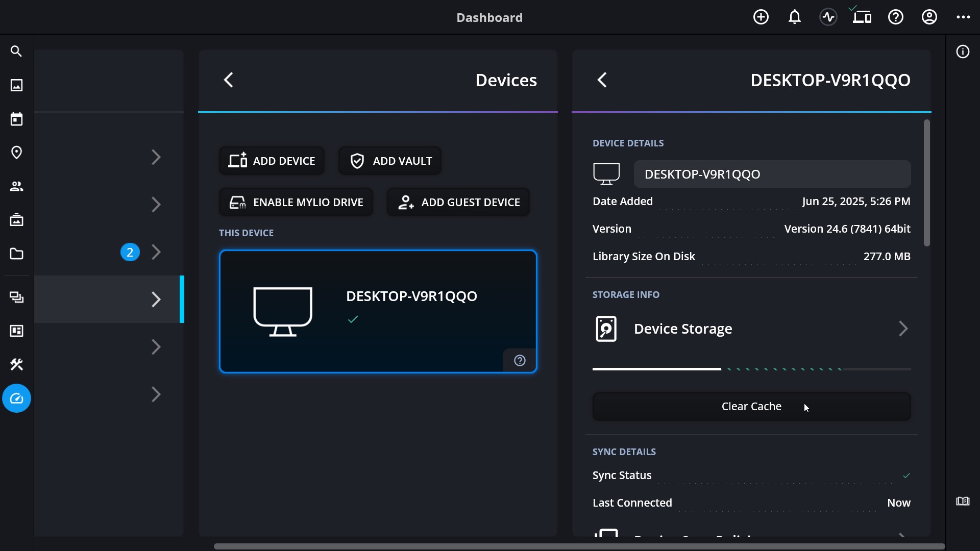This screenshot has height=551, width=980.
Task: Open the Quick Collections stacked icon
Action: [16, 297]
